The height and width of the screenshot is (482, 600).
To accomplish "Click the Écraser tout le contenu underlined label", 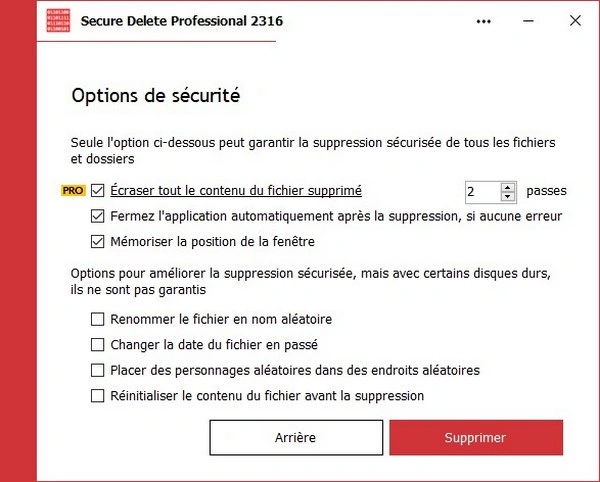I will (236, 190).
